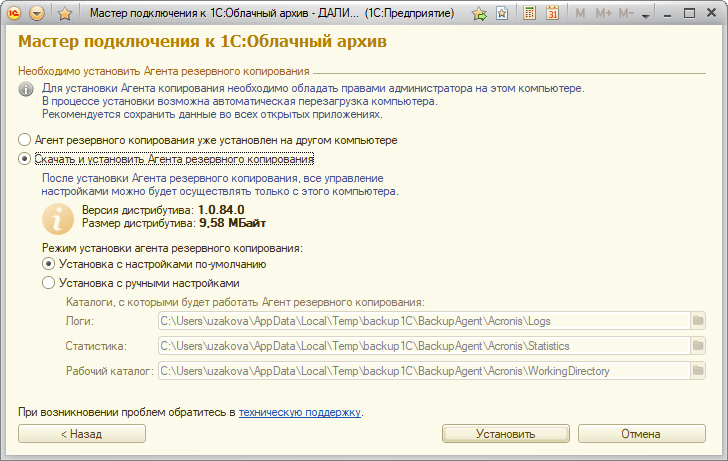Click the small gray info icon near the top

point(26,89)
